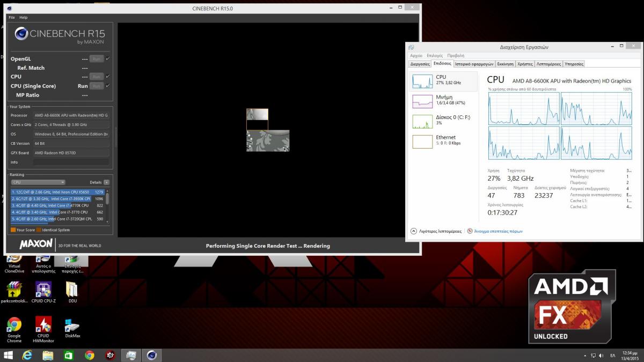The width and height of the screenshot is (644, 362).
Task: Select Μνήμη in performance sidebar
Action: tap(443, 100)
